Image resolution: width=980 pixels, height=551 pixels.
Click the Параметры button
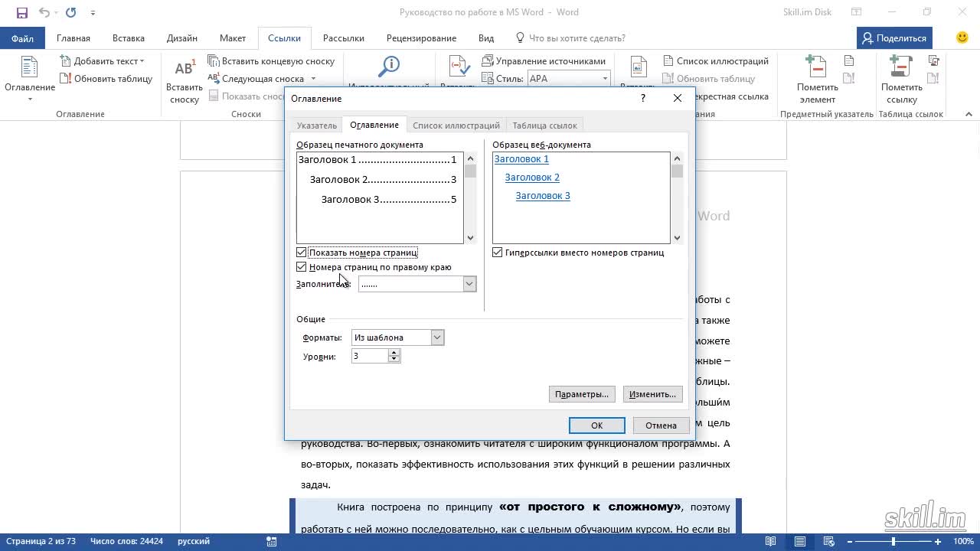click(582, 394)
